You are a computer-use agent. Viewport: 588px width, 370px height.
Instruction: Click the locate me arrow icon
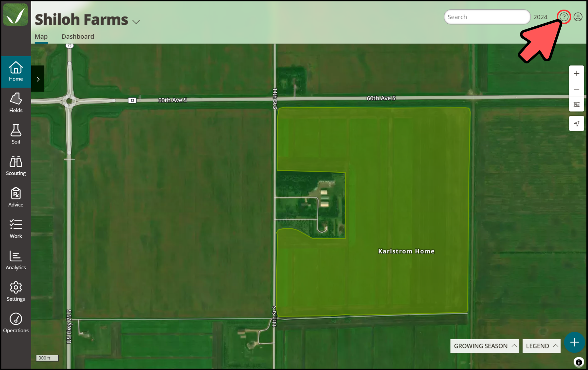[x=577, y=124]
